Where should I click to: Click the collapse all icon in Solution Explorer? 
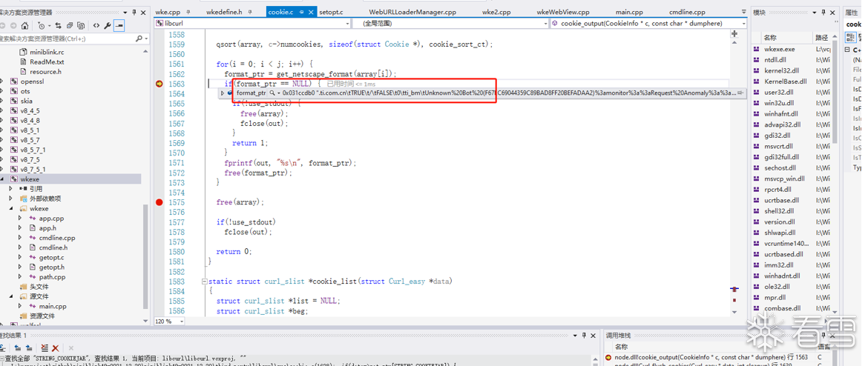70,25
